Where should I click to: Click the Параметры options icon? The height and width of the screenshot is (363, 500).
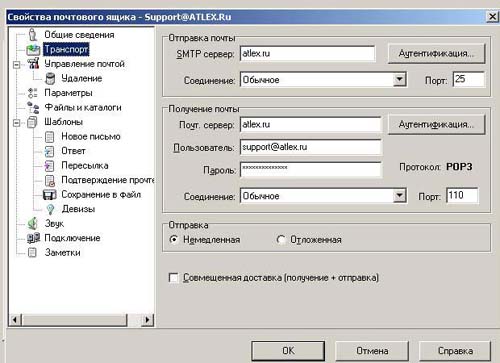pyautogui.click(x=33, y=93)
